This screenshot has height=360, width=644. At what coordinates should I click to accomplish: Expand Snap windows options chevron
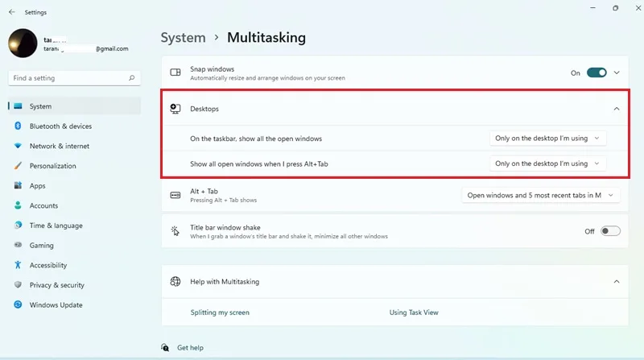[x=617, y=72]
